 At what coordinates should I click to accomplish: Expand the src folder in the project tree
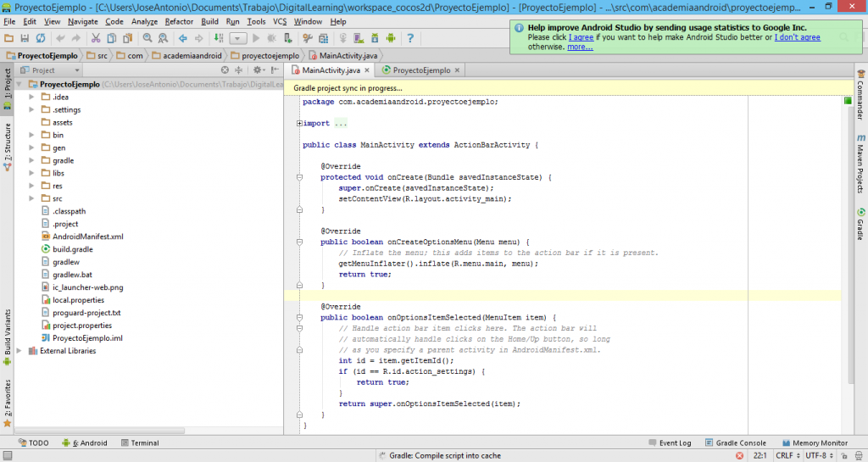[x=31, y=198]
